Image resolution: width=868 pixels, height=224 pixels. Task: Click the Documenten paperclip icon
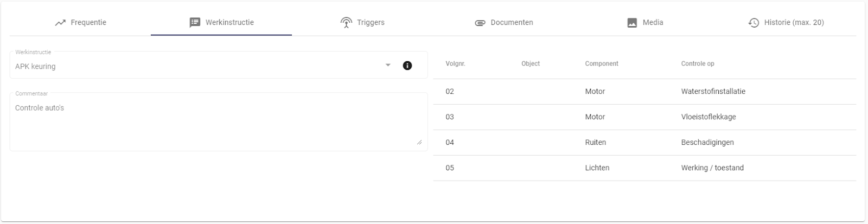[x=480, y=23]
